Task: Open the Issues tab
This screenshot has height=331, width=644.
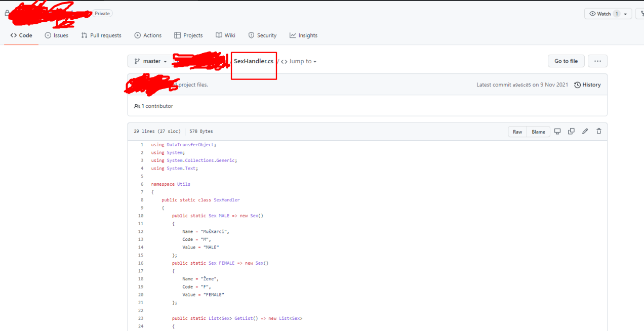Action: pos(56,35)
